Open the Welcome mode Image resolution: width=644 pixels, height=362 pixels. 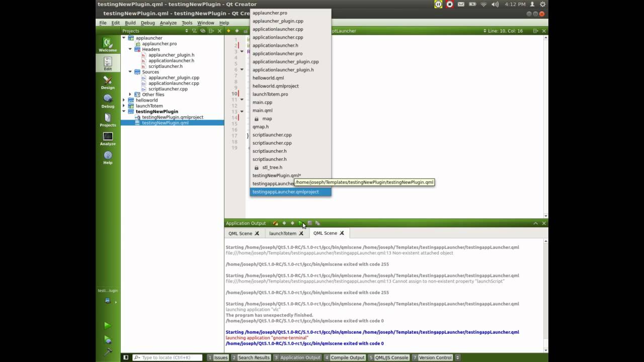click(108, 45)
